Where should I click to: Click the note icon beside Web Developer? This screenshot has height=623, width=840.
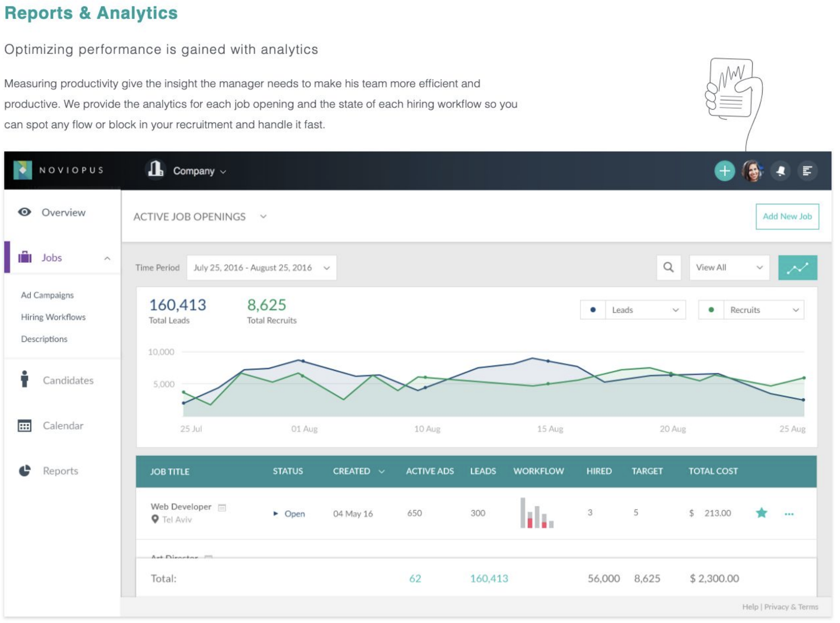click(x=222, y=507)
